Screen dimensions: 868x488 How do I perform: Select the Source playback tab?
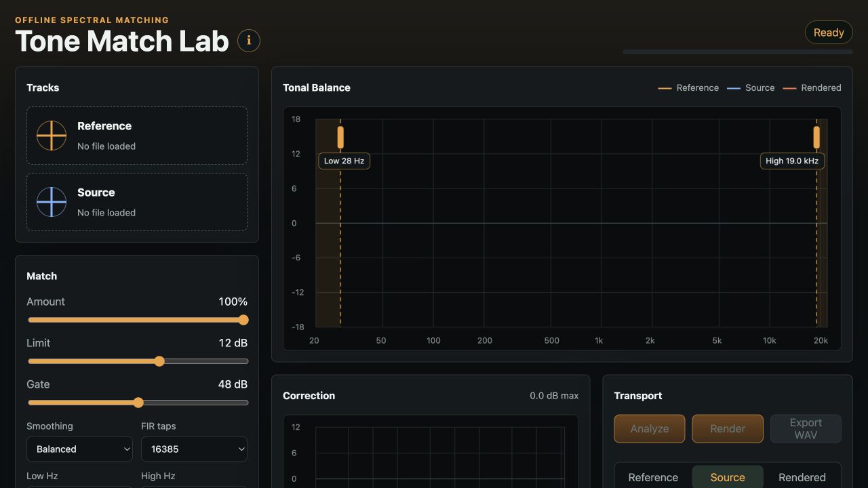click(x=728, y=477)
